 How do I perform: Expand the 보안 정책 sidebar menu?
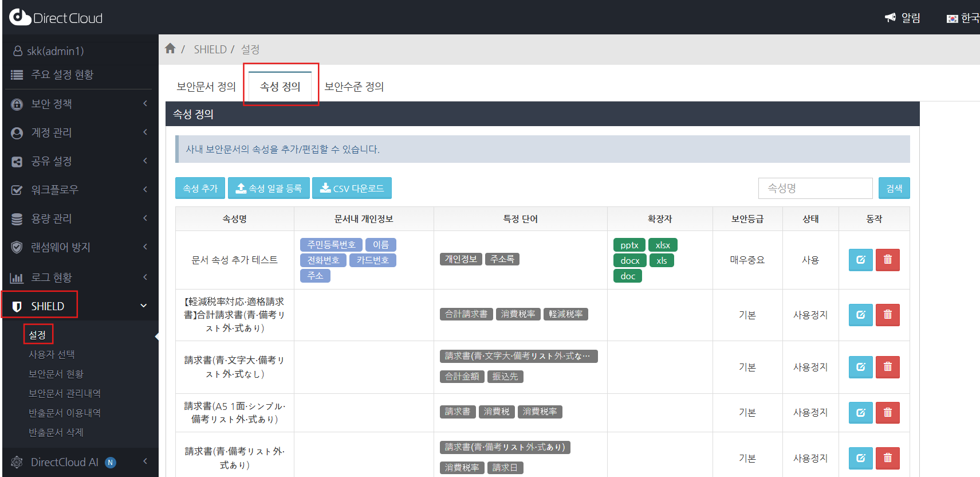[79, 104]
